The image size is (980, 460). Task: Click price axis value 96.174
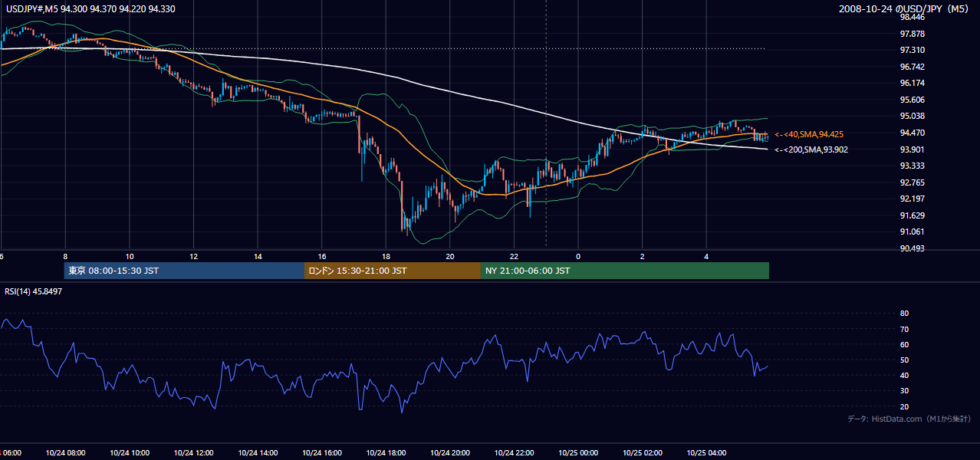point(912,83)
